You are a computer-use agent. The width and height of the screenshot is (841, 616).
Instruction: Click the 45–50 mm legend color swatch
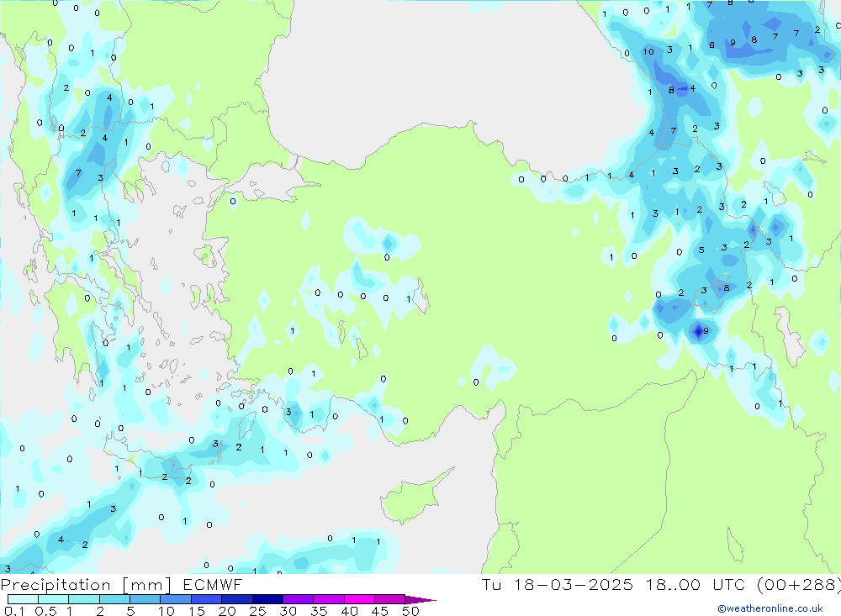click(390, 599)
